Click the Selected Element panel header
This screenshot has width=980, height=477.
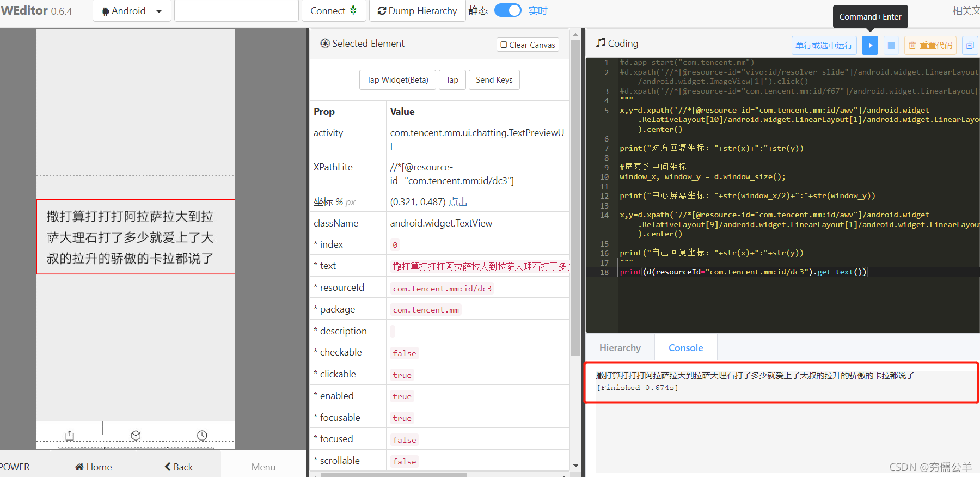(362, 44)
